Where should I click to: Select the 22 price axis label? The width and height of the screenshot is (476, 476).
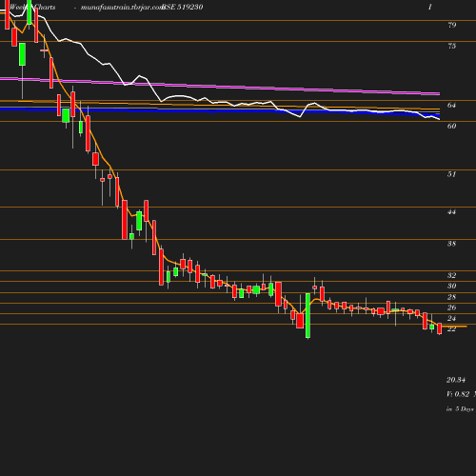(452, 329)
